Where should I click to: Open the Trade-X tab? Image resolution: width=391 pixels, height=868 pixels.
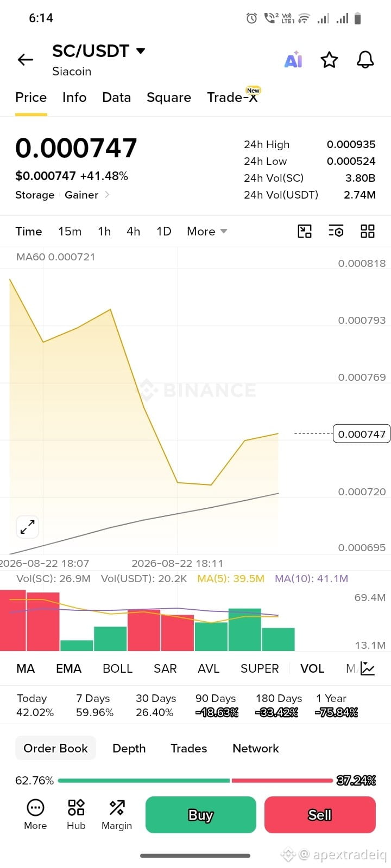tap(232, 98)
